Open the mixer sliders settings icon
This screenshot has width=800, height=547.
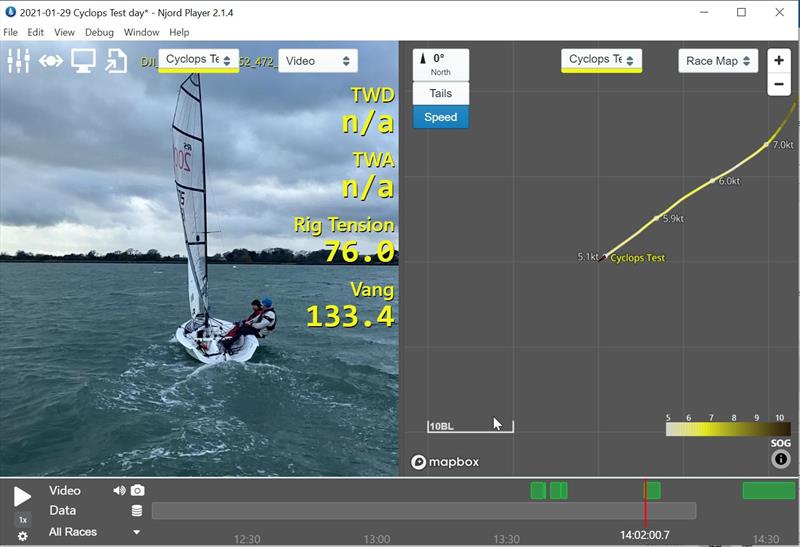tap(18, 61)
